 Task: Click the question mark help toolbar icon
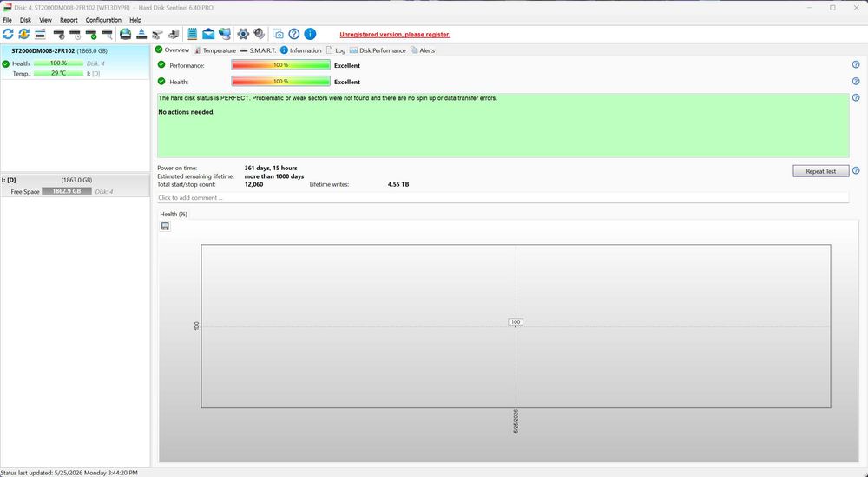click(x=294, y=35)
